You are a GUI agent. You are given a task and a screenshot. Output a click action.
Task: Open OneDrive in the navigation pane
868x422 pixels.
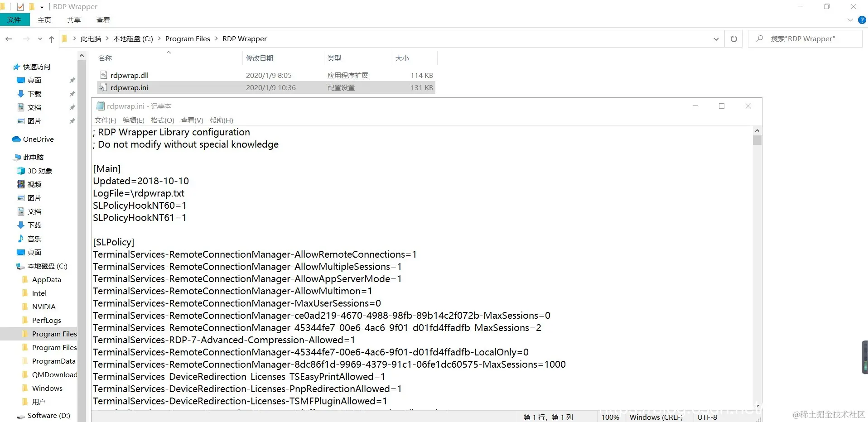point(39,139)
